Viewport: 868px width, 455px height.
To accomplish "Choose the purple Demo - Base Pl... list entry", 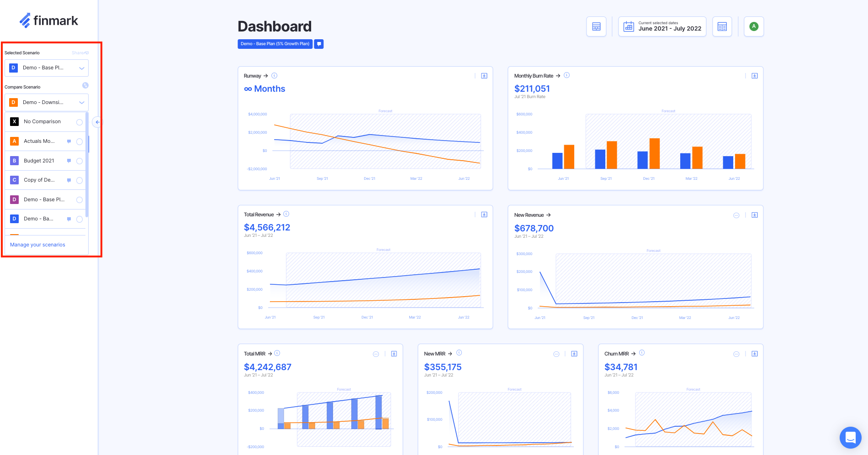I will point(44,200).
